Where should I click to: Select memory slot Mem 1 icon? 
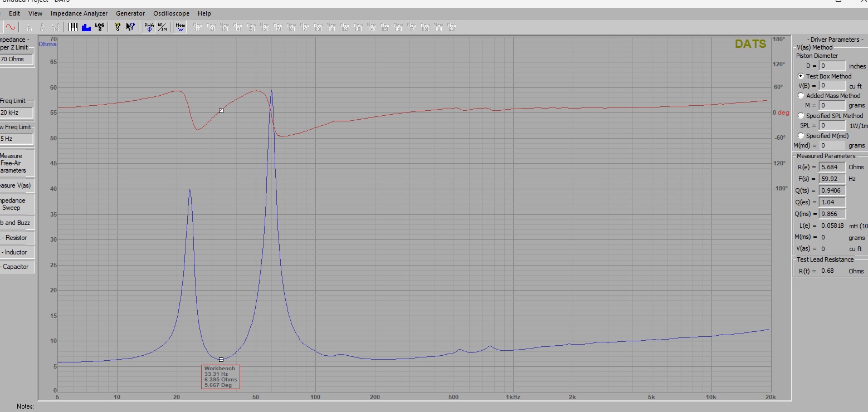pos(198,26)
